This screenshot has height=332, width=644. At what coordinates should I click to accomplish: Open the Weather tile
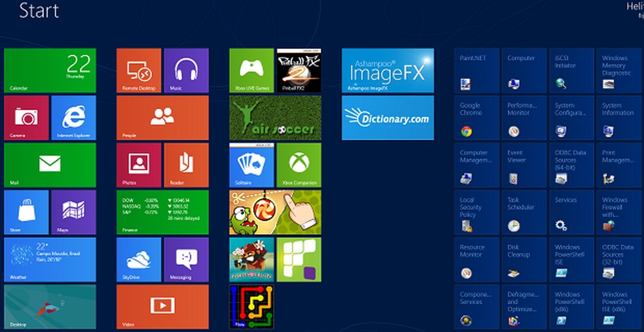tap(50, 259)
